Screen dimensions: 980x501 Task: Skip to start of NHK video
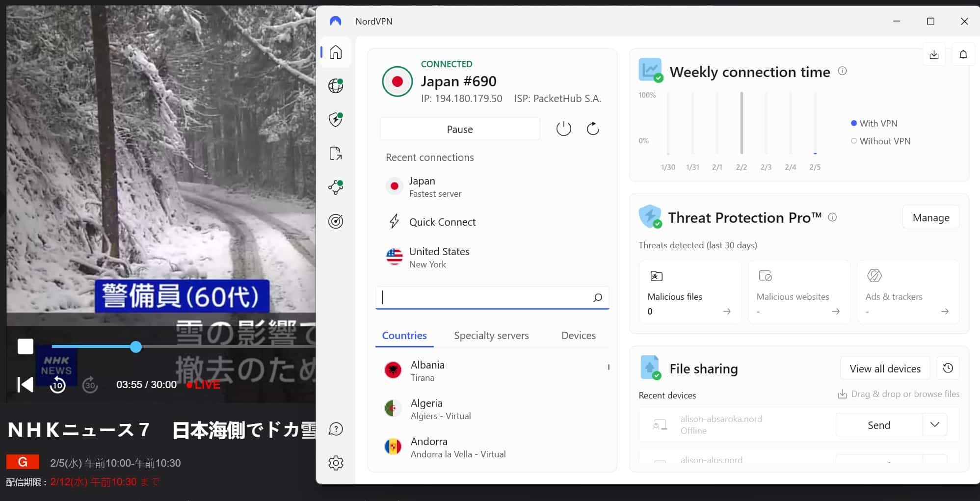pyautogui.click(x=26, y=384)
